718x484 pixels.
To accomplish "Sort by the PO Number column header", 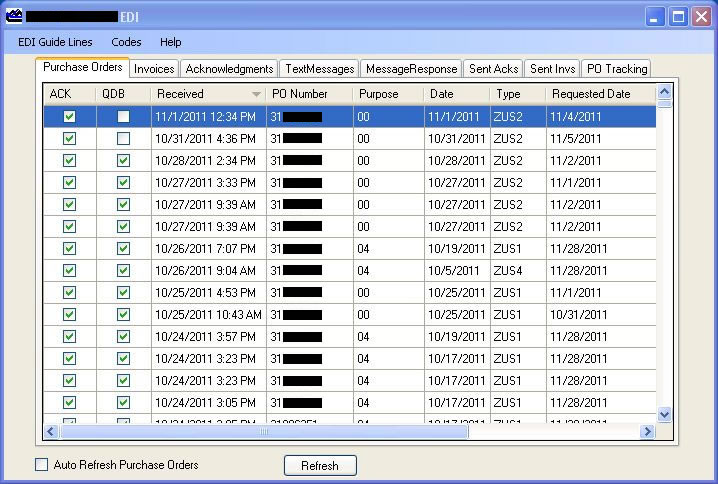I will [x=310, y=94].
